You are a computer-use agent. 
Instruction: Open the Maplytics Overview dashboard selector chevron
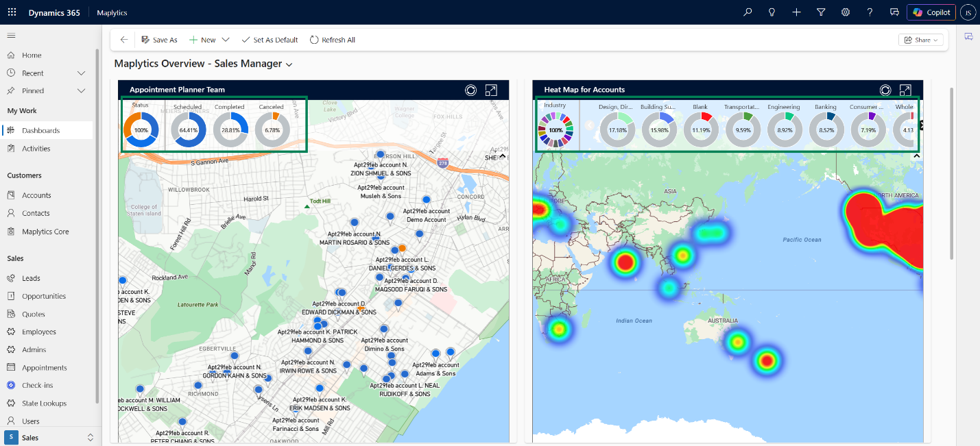pyautogui.click(x=289, y=64)
